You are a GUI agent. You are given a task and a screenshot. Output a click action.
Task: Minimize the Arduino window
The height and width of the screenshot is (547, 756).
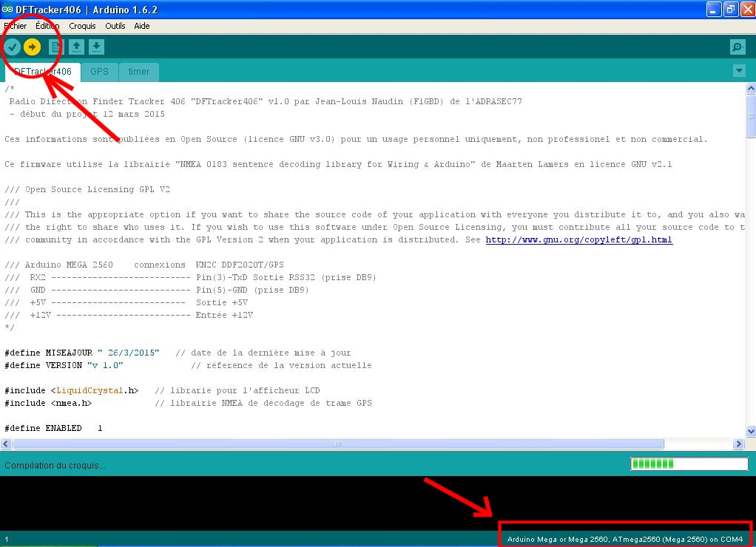(x=714, y=9)
